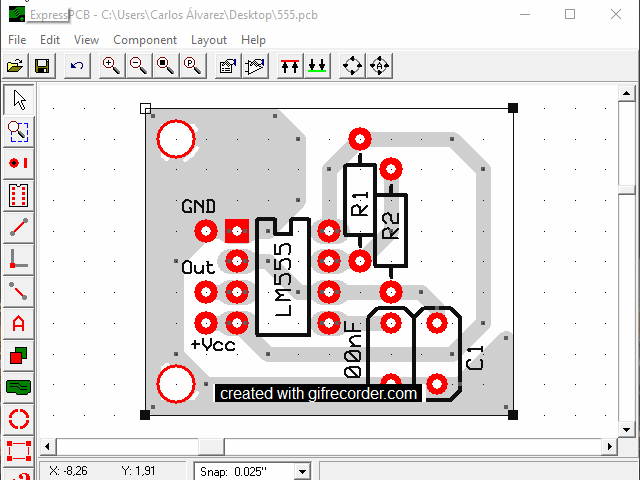Screen dimensions: 640x480
Task: Select the board perimeter rectangle tool
Action: tap(19, 450)
